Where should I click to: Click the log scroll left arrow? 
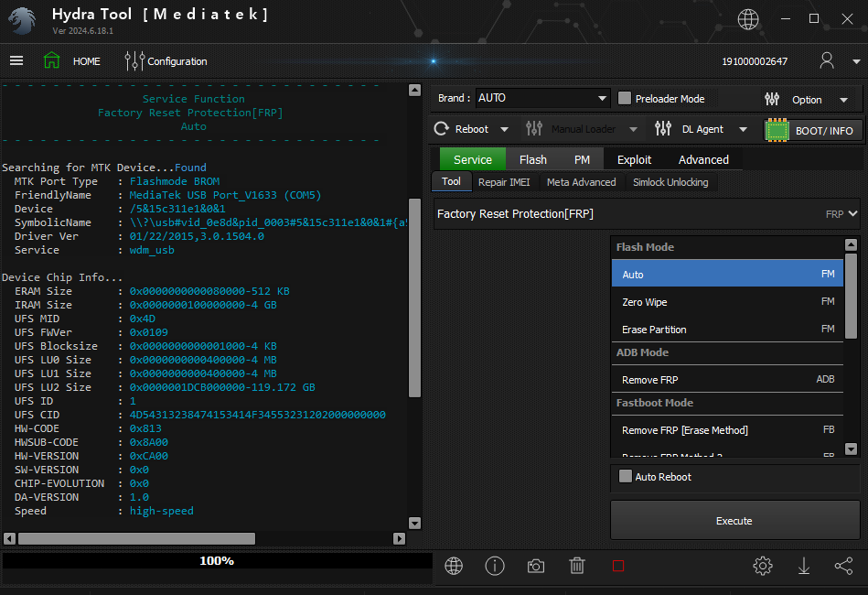click(x=9, y=538)
